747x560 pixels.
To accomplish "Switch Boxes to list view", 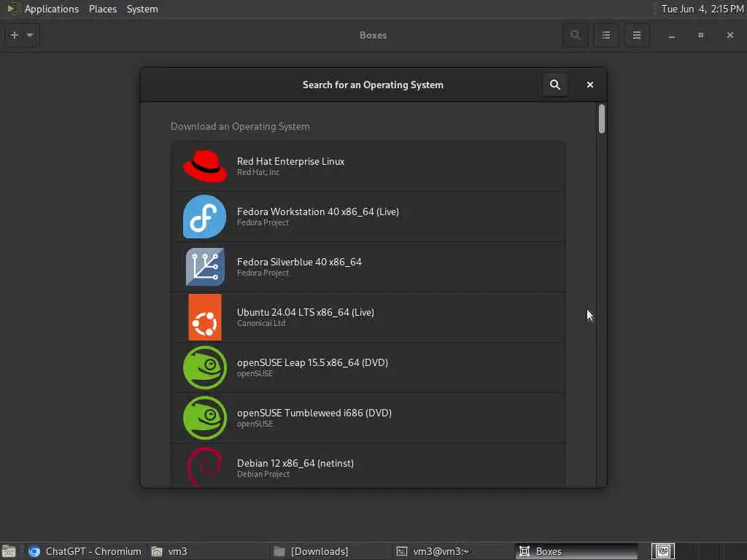I will (606, 35).
